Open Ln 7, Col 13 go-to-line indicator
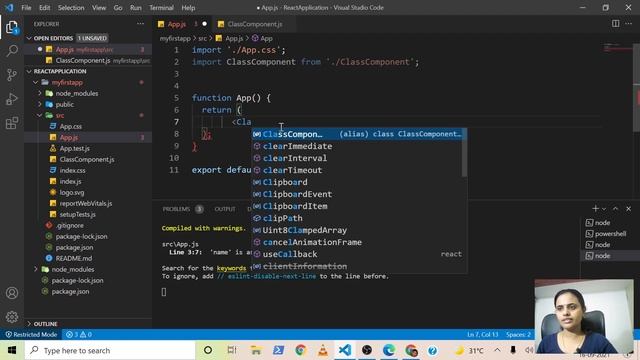This screenshot has width=640, height=360. (482, 335)
